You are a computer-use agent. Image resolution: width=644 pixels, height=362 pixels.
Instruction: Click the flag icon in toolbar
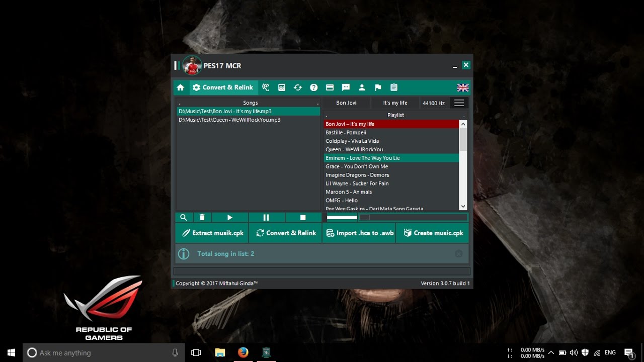[378, 87]
